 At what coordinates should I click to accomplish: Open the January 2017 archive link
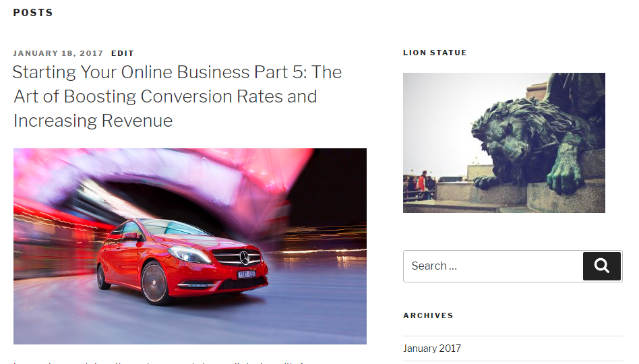click(x=432, y=348)
